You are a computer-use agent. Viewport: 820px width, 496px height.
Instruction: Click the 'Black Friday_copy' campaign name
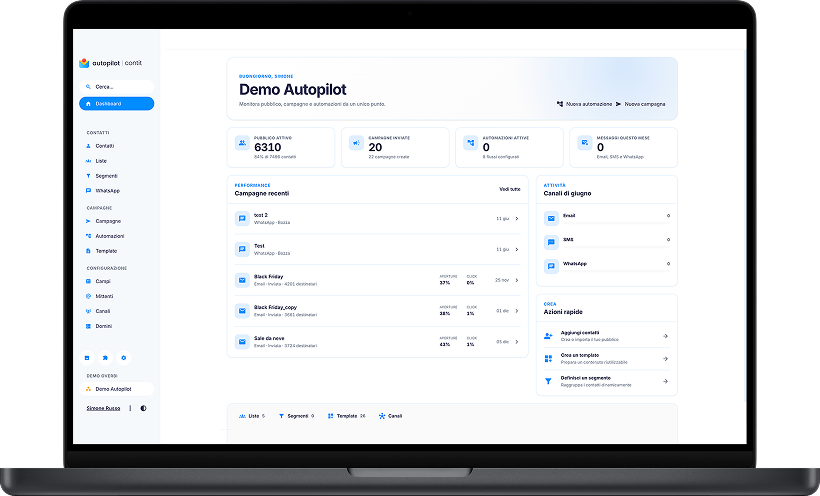[275, 308]
